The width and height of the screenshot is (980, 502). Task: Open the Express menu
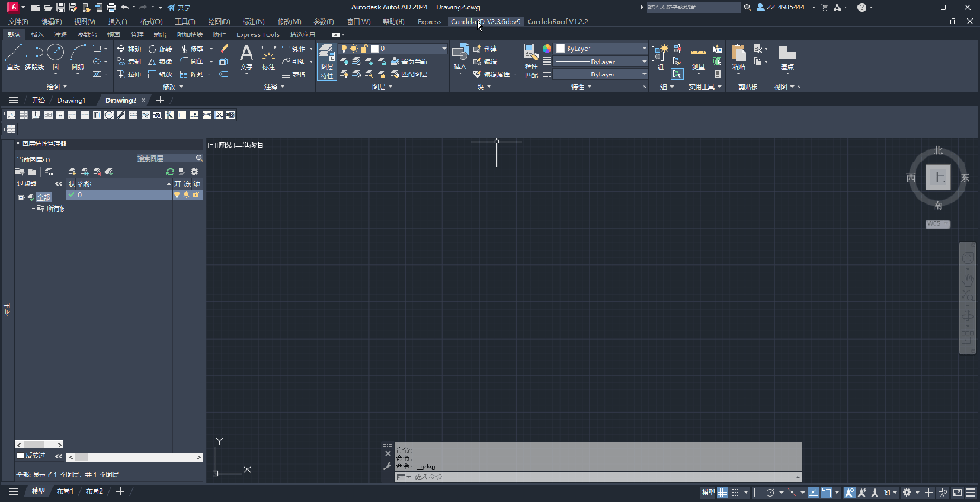click(429, 21)
